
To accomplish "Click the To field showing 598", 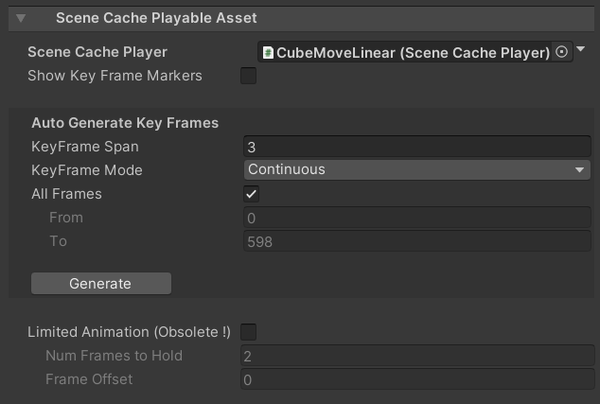I will click(416, 242).
